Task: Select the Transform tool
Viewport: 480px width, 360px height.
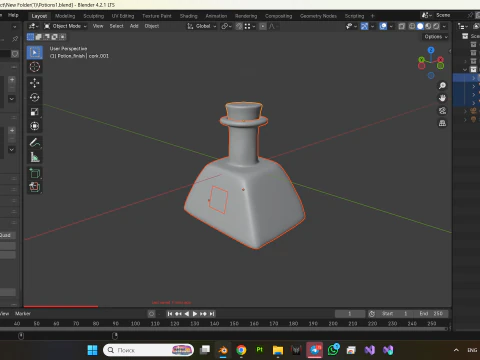Action: tap(35, 126)
